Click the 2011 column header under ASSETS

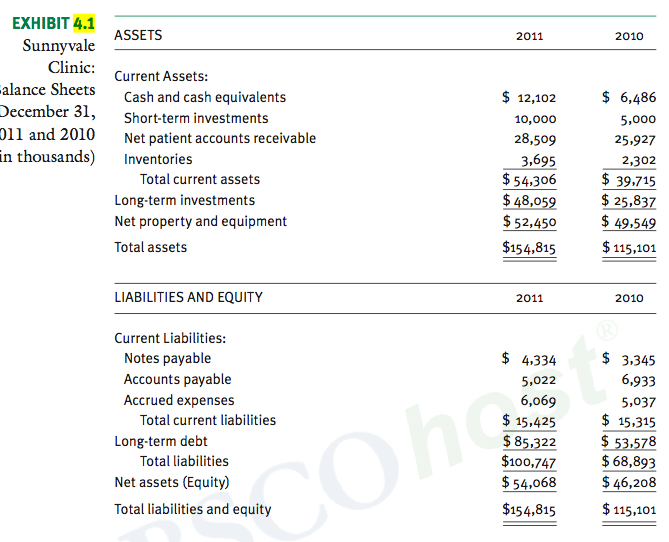coord(530,36)
